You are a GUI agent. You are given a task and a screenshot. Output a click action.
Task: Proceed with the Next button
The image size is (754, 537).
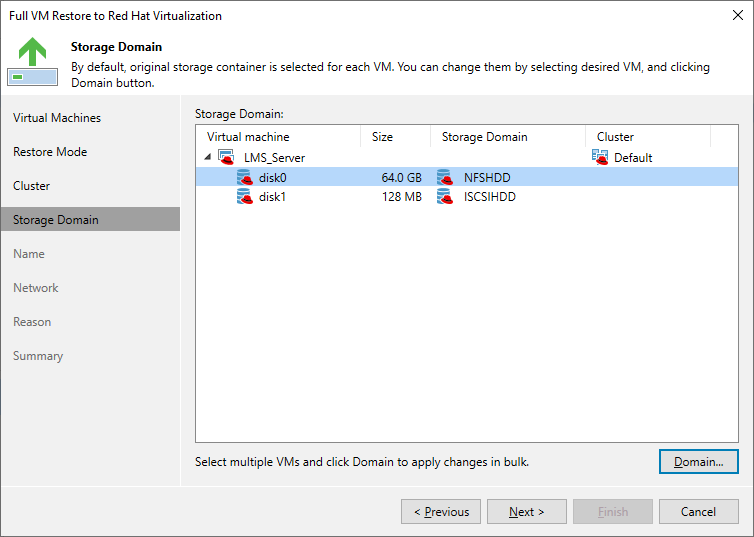pos(527,512)
